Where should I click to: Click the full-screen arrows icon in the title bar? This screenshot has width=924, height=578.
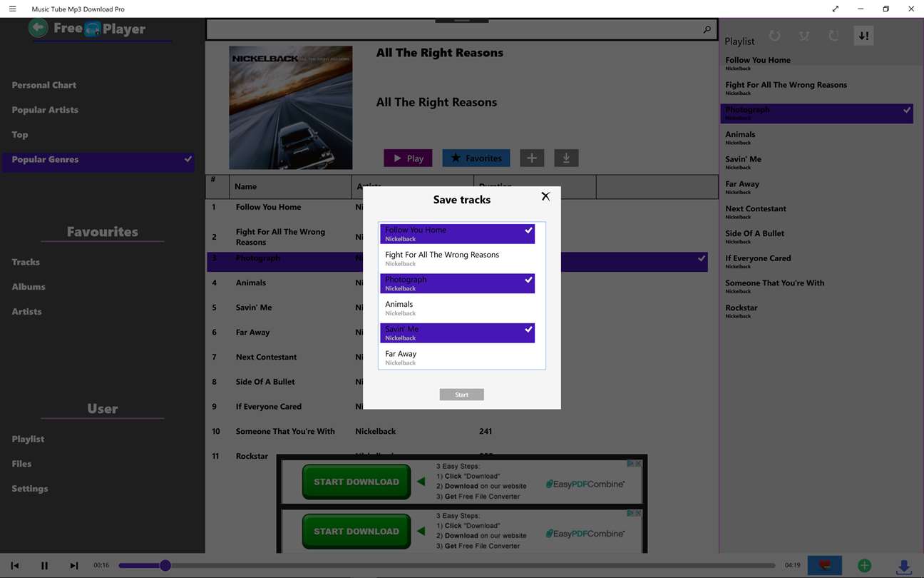(836, 9)
